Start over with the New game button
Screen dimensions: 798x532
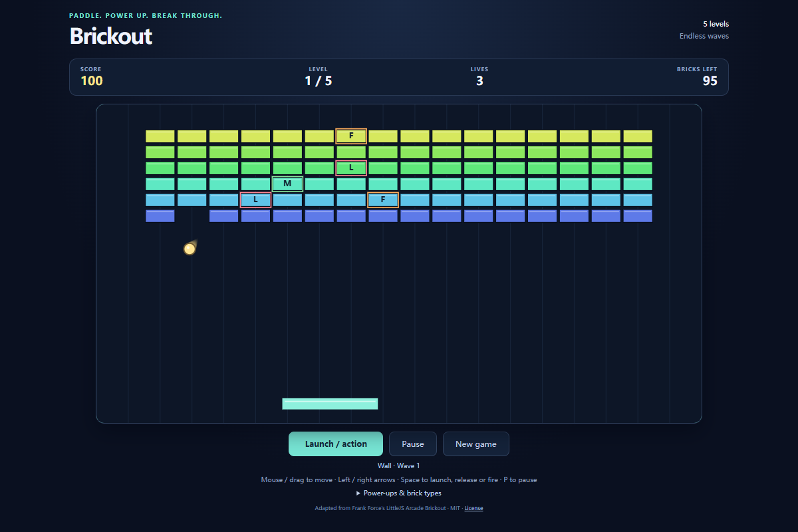tap(476, 444)
